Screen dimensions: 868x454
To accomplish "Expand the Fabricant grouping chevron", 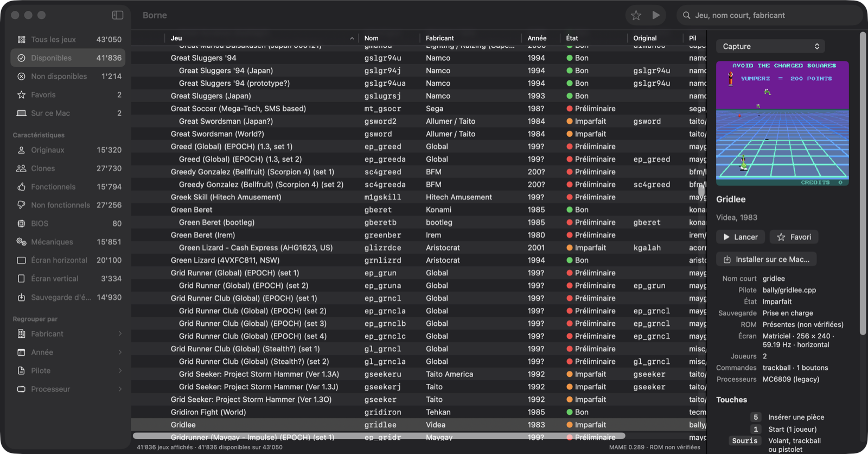I will 120,334.
